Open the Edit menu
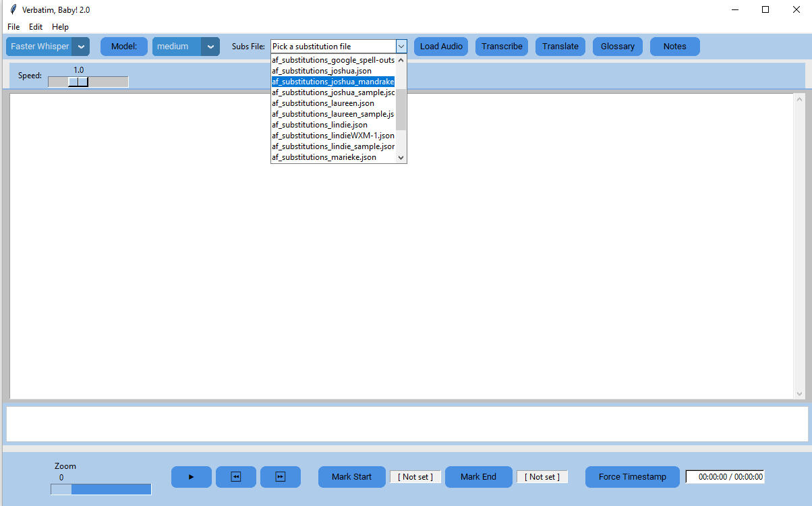812x506 pixels. tap(36, 27)
